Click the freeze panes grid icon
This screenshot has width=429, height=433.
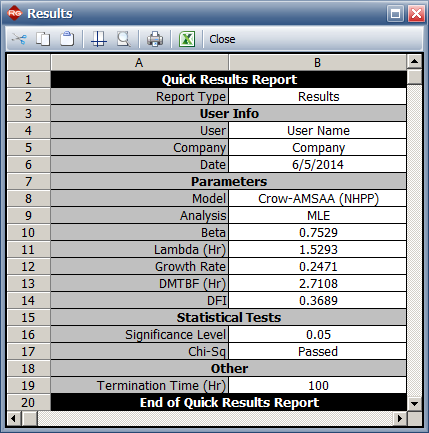[99, 39]
